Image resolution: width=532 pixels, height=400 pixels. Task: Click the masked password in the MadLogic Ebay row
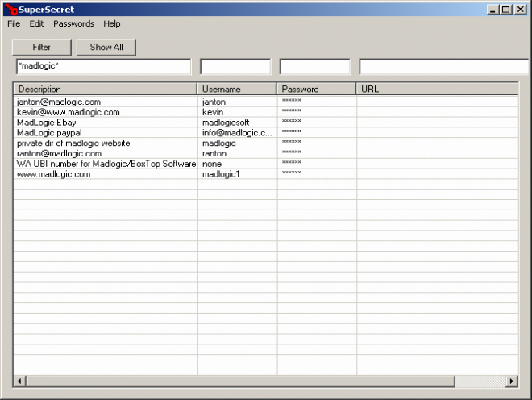(x=292, y=121)
